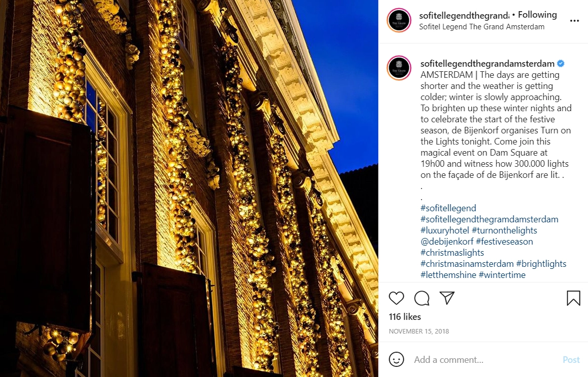The image size is (588, 377).
Task: Click the November 15, 2018 timestamp
Action: (x=418, y=332)
